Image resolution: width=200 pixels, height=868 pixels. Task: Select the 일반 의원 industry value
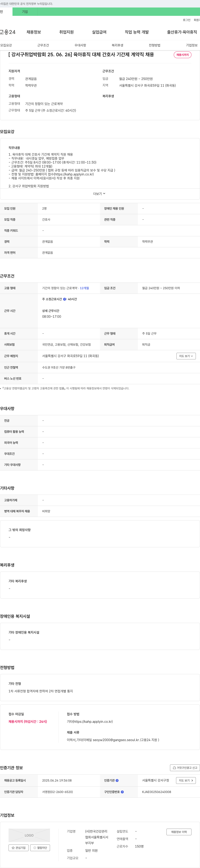(91, 851)
